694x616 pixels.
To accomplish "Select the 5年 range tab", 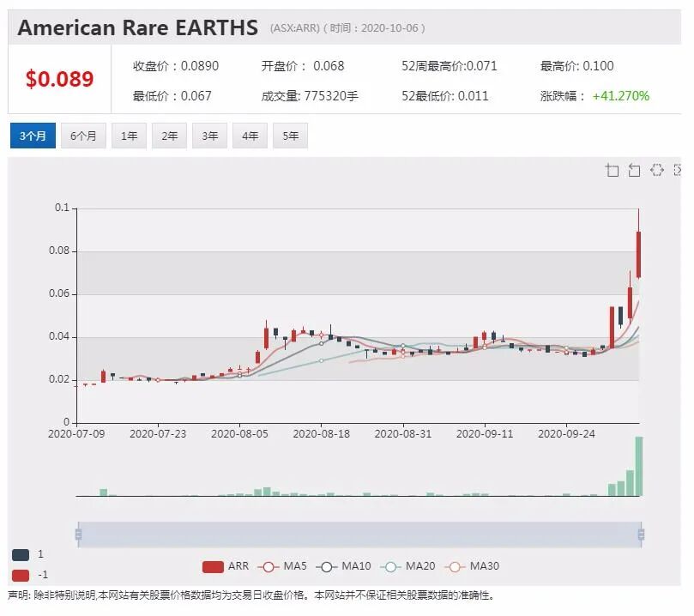I will click(290, 136).
